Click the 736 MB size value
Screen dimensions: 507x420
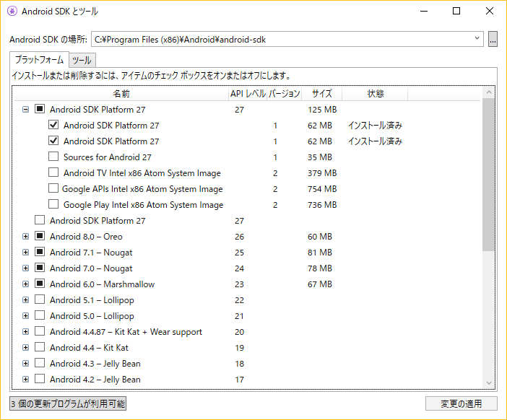tap(322, 204)
